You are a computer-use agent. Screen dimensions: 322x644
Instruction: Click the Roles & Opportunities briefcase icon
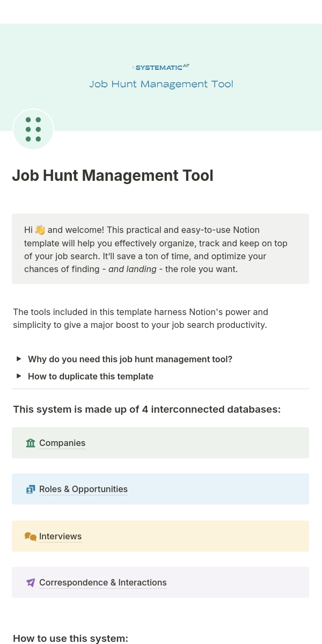[x=31, y=489]
